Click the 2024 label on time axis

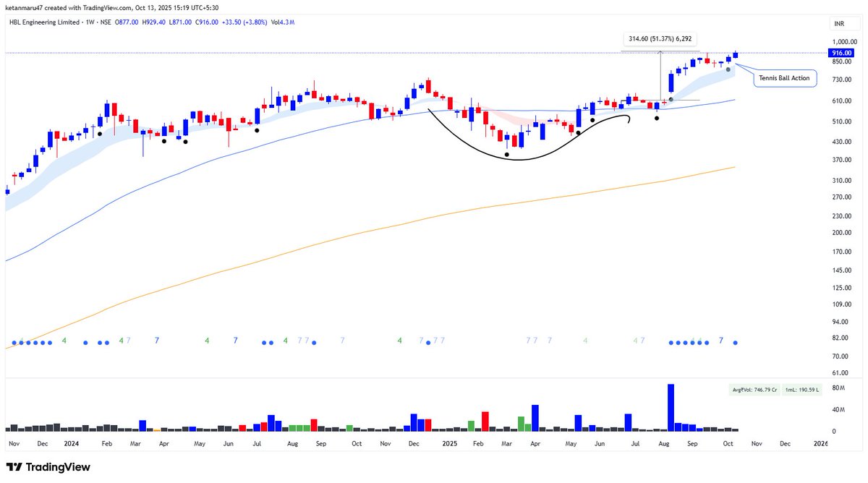(71, 443)
